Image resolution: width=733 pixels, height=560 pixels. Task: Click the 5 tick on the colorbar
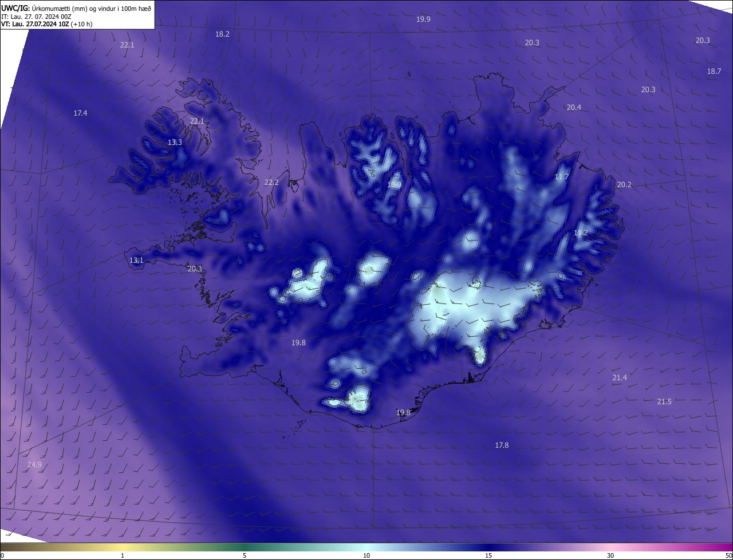point(245,555)
